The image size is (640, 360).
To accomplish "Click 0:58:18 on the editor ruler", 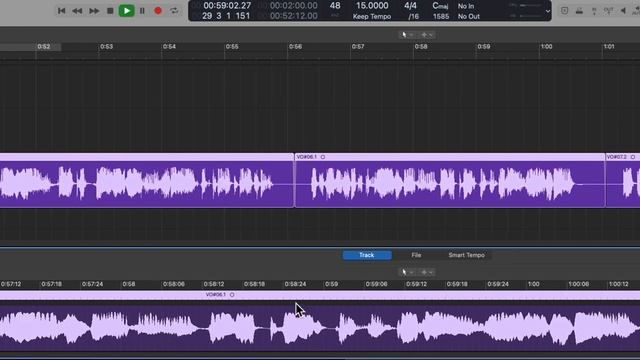I will [254, 284].
